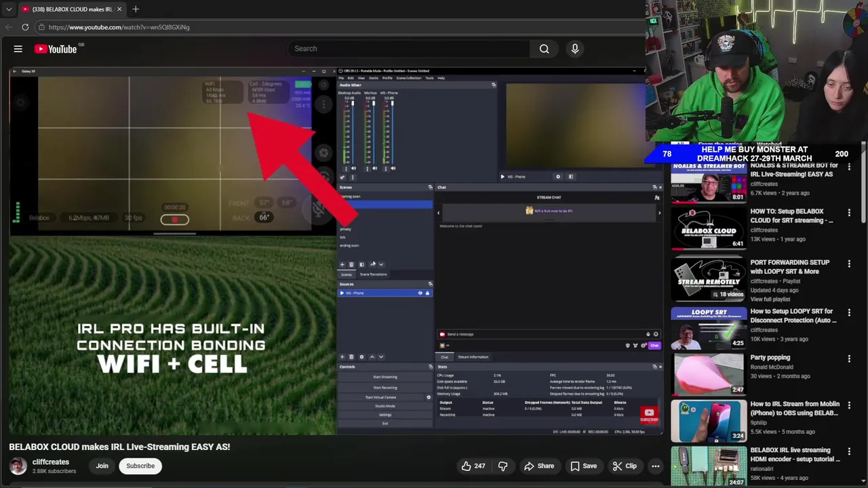Open 'BELABOX IRL live streaming HDMI encoder' title
The height and width of the screenshot is (488, 868).
[795, 454]
